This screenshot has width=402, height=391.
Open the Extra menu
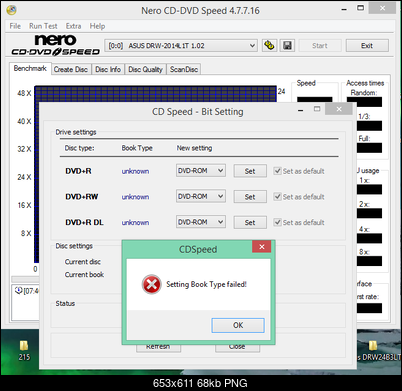(x=73, y=26)
